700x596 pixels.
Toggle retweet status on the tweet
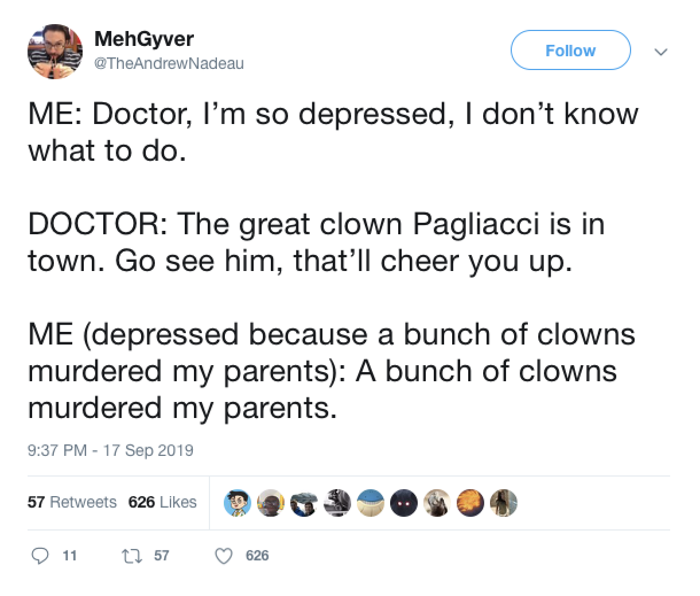tap(132, 556)
